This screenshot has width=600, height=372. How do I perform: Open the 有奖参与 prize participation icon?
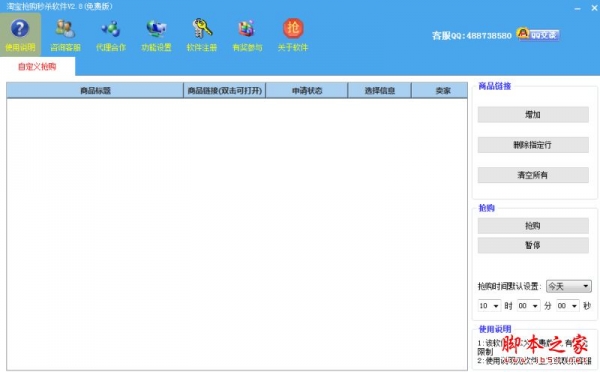247,35
